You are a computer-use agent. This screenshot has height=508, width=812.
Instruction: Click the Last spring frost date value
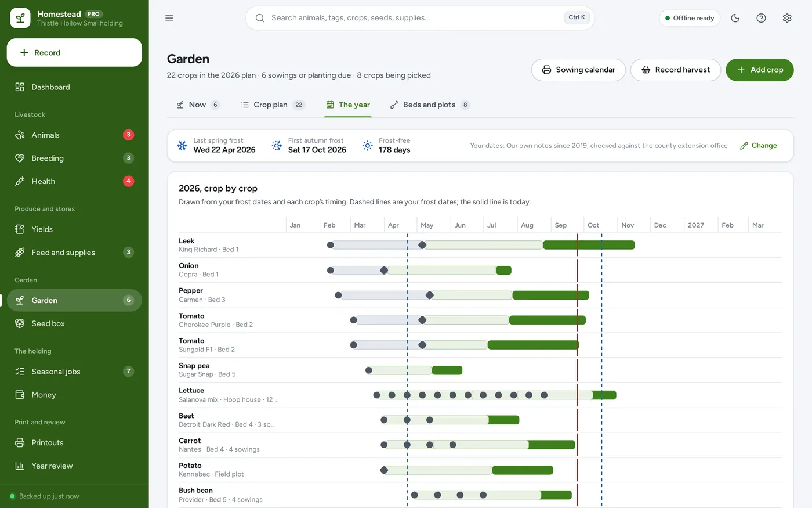(224, 150)
